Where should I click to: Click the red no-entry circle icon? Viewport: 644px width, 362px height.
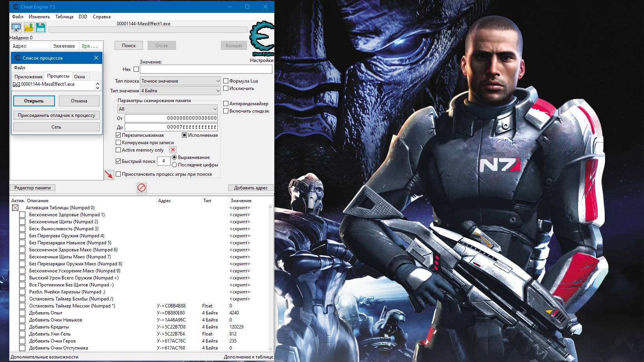tap(142, 187)
